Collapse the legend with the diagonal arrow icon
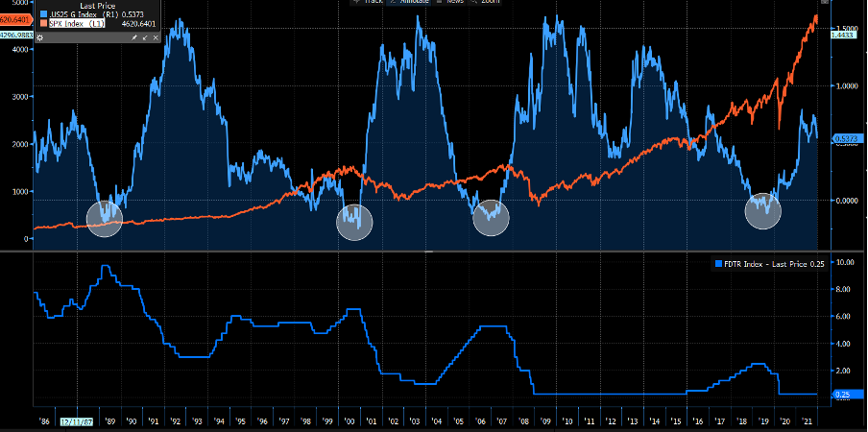The image size is (868, 432). 145,37
